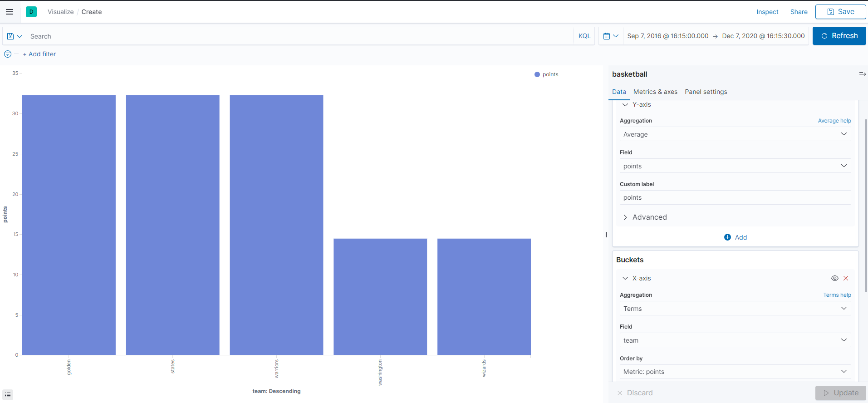The width and height of the screenshot is (868, 403).
Task: Go to Visualize breadcrumb
Action: tap(61, 12)
